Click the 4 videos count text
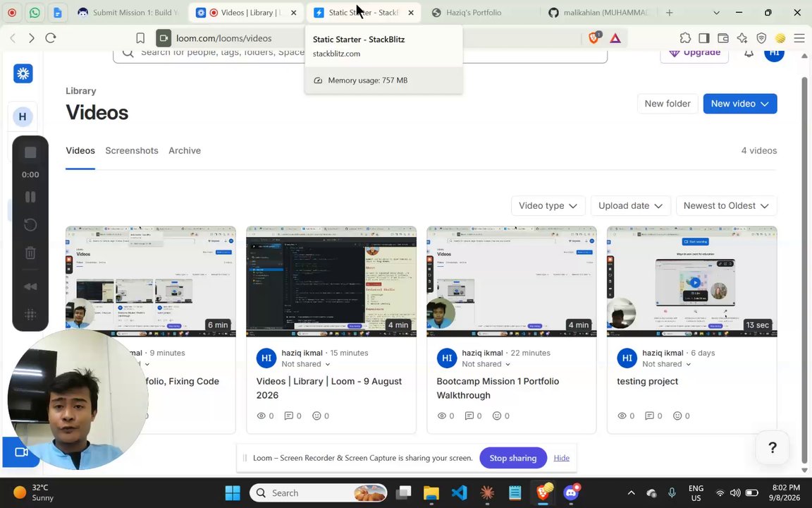 coord(758,151)
